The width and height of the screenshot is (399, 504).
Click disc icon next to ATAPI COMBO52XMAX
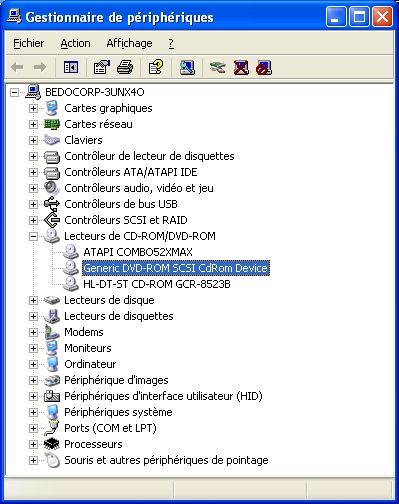click(71, 252)
